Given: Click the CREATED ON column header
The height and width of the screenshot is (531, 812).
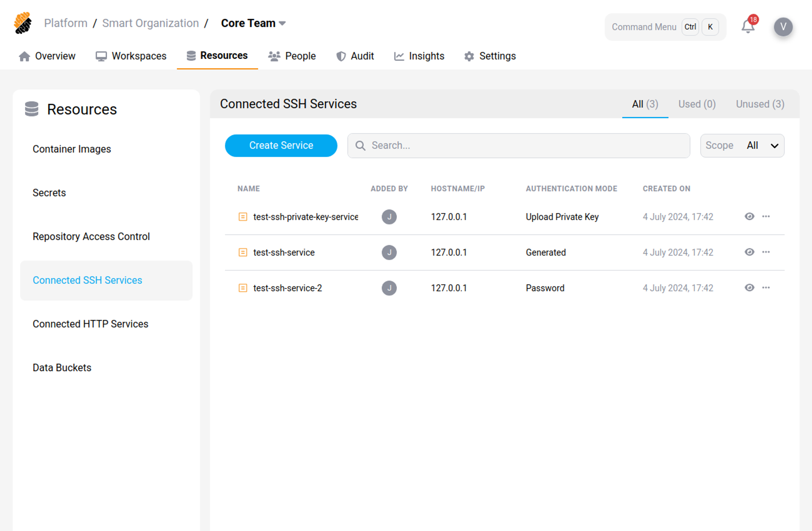Looking at the screenshot, I should coord(666,188).
